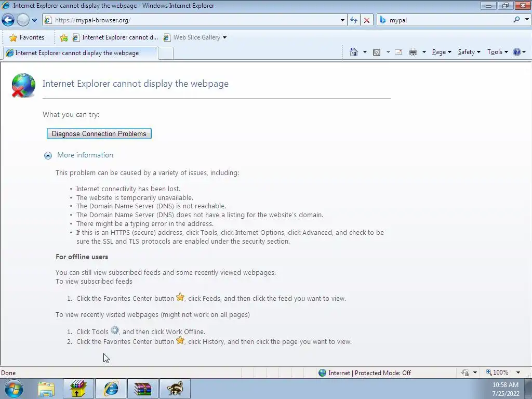The image size is (532, 399).
Task: Click the heading 'Internet Explorer cannot display the webpage'
Action: [136, 84]
